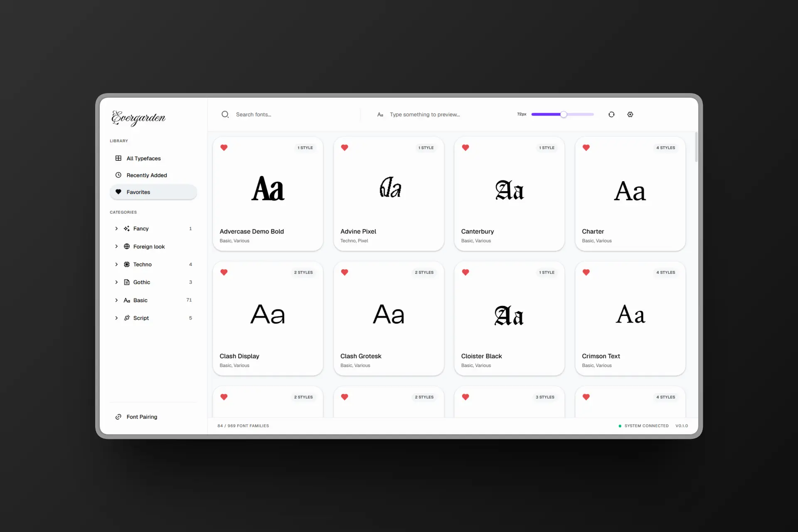
Task: Click the pen nib icon next to Script
Action: click(127, 318)
